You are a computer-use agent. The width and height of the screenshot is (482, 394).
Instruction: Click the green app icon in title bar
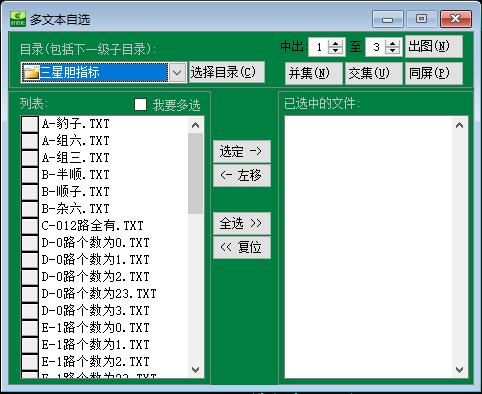18,19
